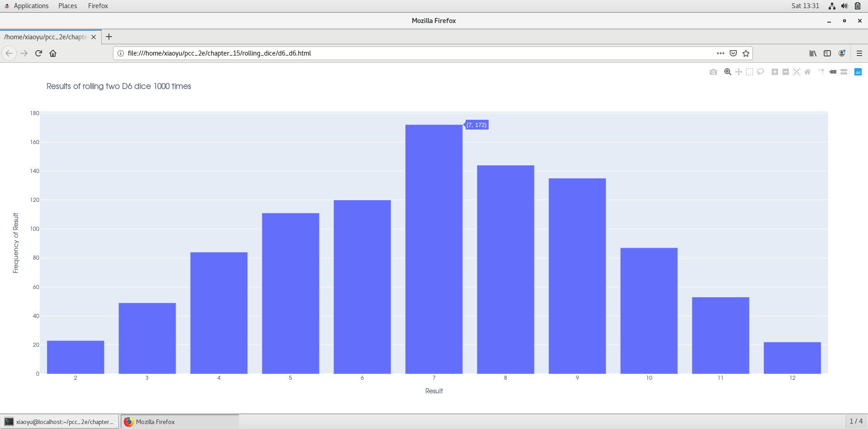Toggle the Firefox sidebar view
Image resolution: width=868 pixels, height=429 pixels.
(827, 53)
